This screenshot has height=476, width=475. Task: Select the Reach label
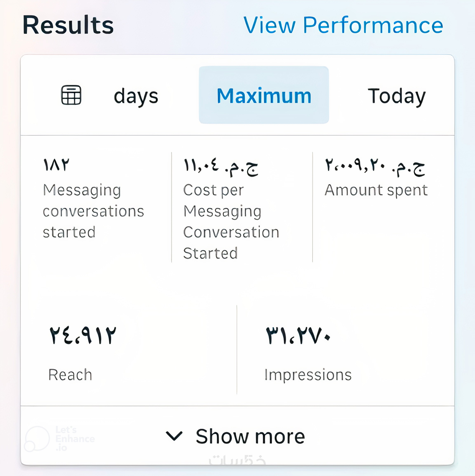tap(70, 375)
